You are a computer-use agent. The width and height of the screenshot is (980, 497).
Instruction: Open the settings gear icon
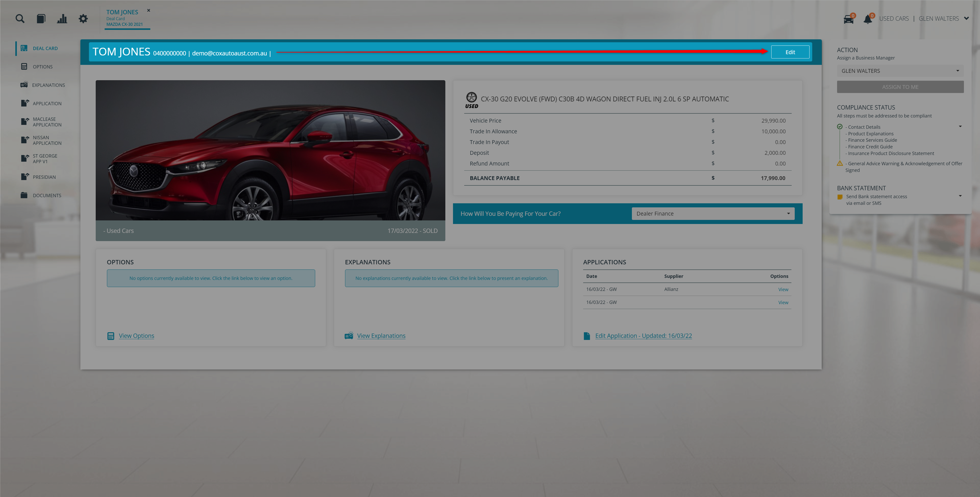tap(83, 18)
